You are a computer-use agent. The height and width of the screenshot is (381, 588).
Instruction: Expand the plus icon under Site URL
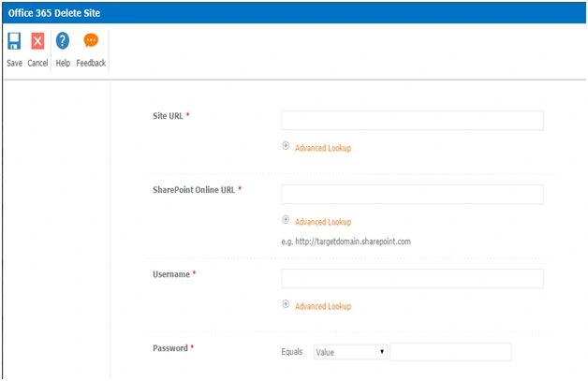coord(286,145)
